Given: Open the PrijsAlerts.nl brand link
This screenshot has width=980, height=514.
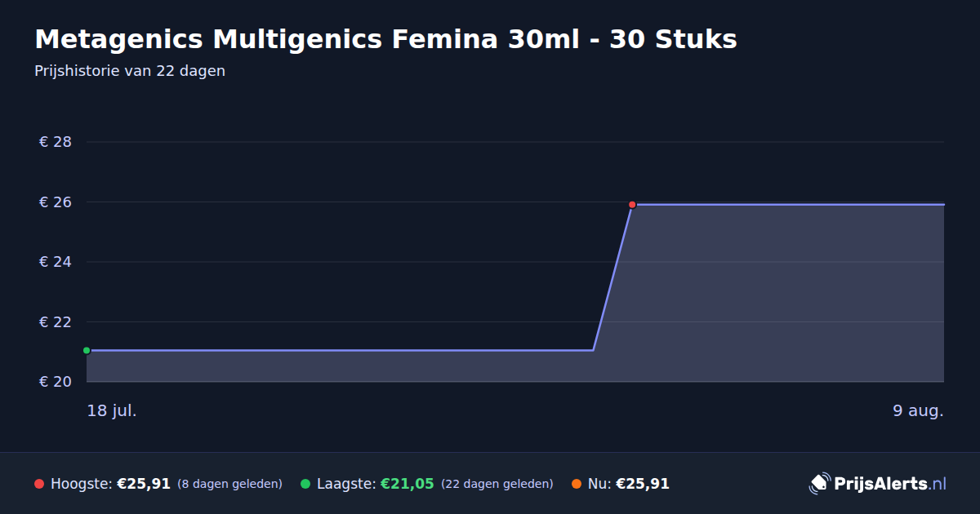Looking at the screenshot, I should 878,484.
